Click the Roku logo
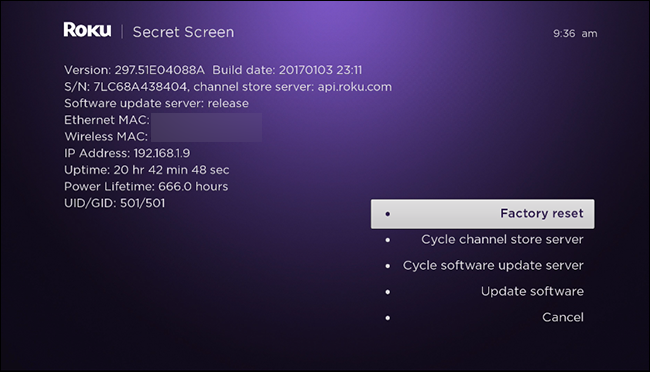Screen dimensions: 650x372 tap(87, 30)
